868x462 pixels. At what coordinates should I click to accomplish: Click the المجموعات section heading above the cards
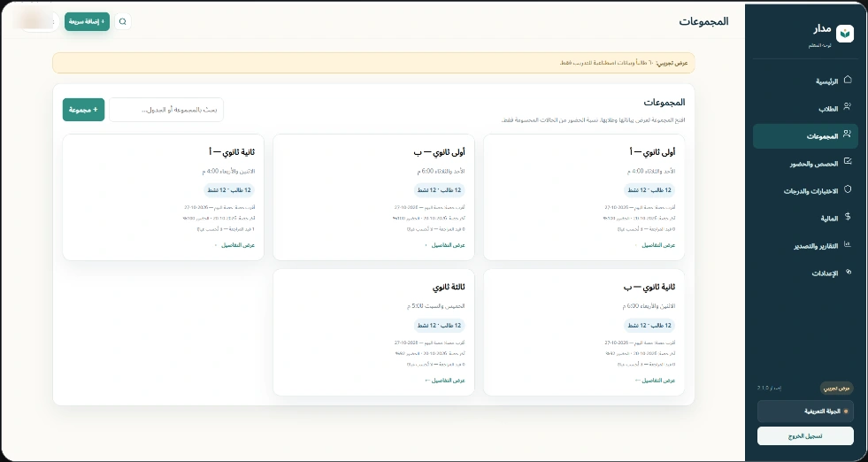(x=664, y=102)
